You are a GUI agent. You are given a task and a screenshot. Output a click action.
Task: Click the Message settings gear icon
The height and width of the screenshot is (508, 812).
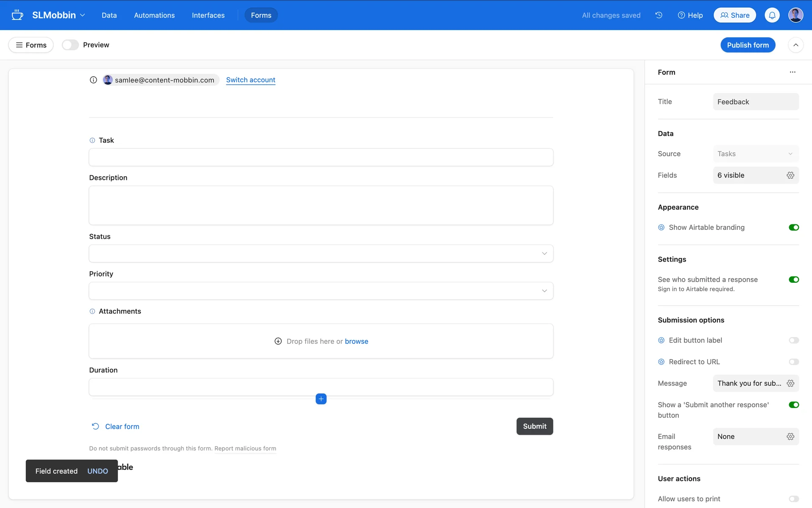[790, 383]
